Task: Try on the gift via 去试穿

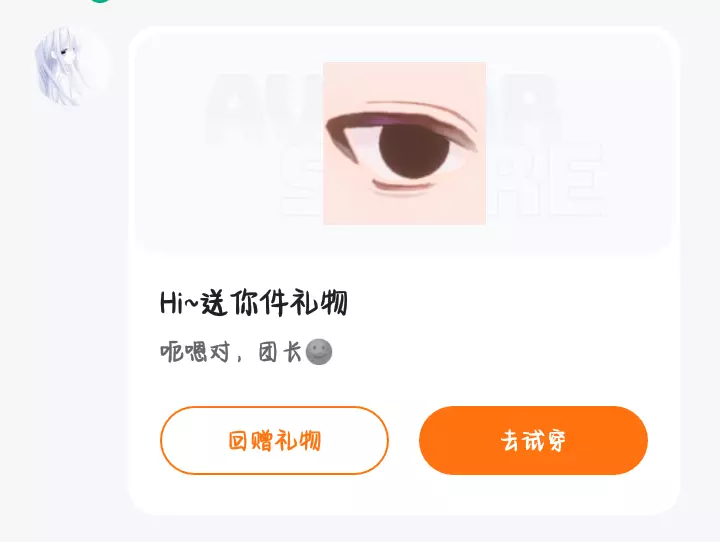Action: 533,440
